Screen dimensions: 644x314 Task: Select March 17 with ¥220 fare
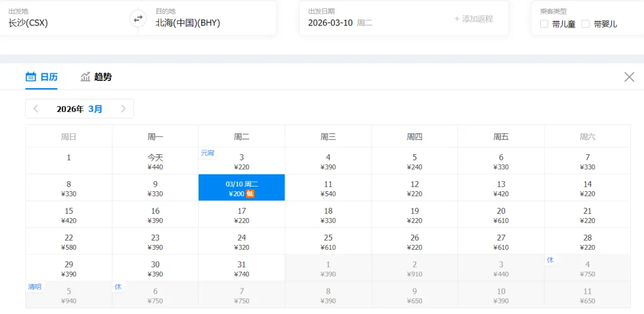(x=242, y=214)
